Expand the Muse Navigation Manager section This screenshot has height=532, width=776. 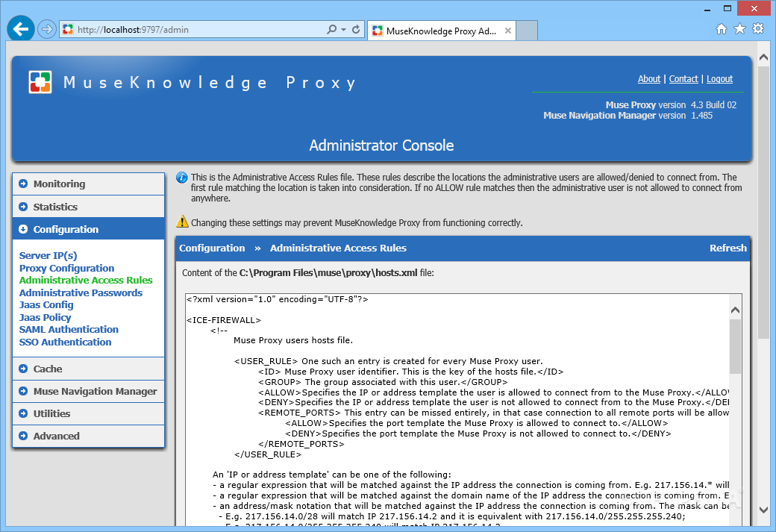click(x=89, y=392)
